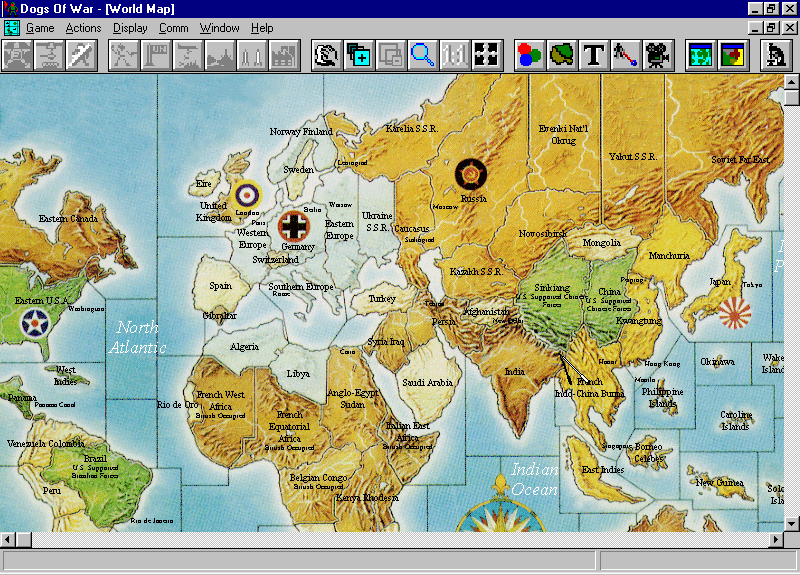Click the Ukraine S.S.R. territory label
Image resolution: width=800 pixels, height=575 pixels.
coord(377,221)
